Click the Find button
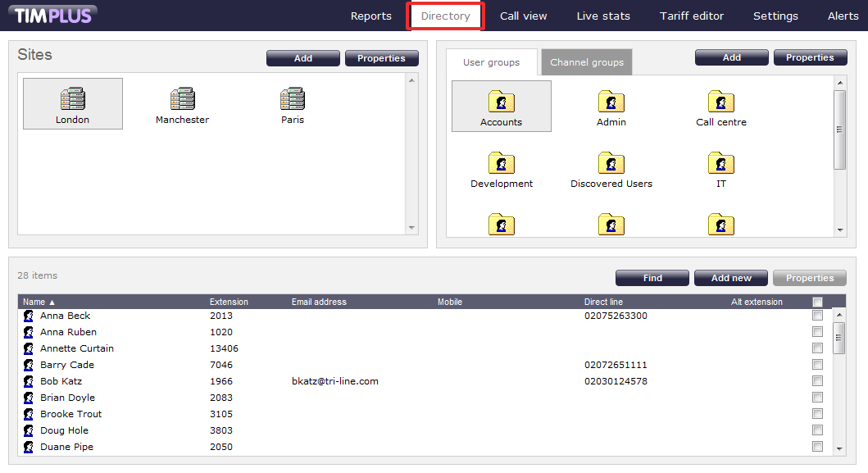This screenshot has height=473, width=868. tap(652, 278)
